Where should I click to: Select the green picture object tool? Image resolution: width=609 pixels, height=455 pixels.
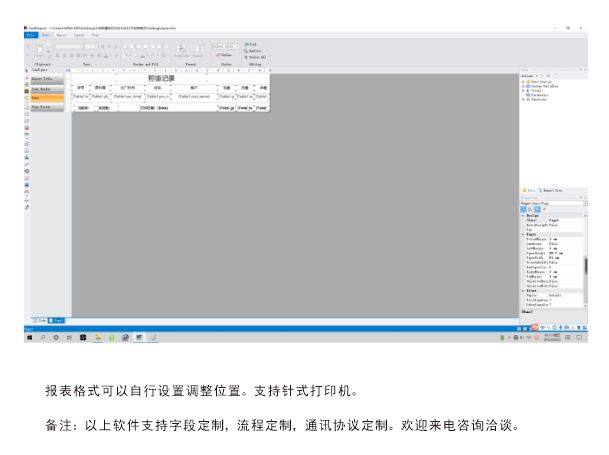[x=27, y=85]
